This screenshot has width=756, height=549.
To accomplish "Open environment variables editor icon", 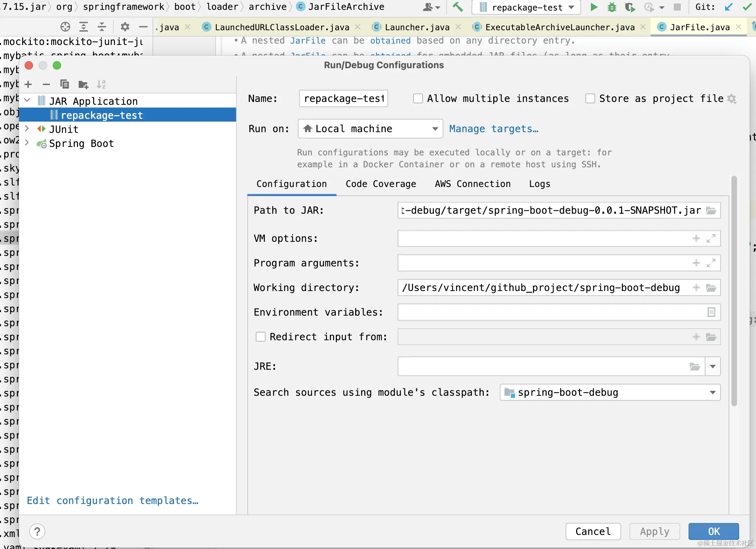I will [x=711, y=312].
